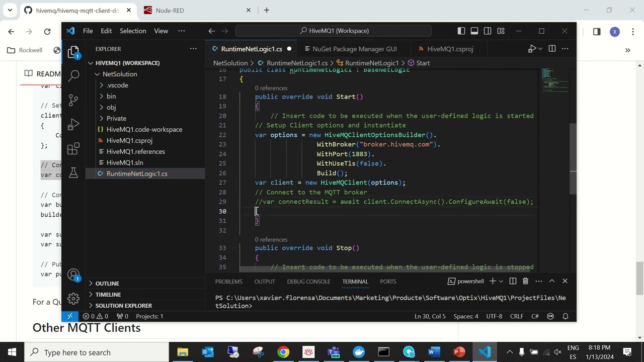Split the terminal panel
The image size is (644, 362).
click(x=513, y=281)
